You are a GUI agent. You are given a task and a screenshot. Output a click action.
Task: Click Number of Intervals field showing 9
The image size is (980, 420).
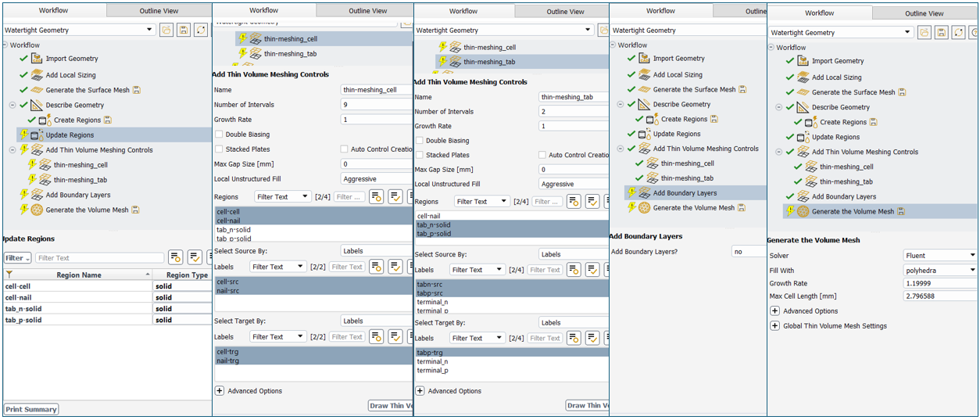click(x=377, y=105)
